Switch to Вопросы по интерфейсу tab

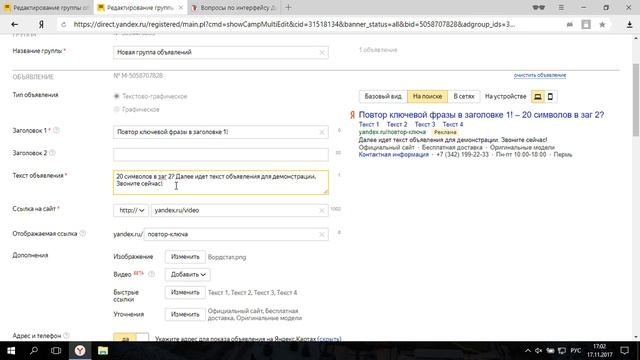[235, 7]
